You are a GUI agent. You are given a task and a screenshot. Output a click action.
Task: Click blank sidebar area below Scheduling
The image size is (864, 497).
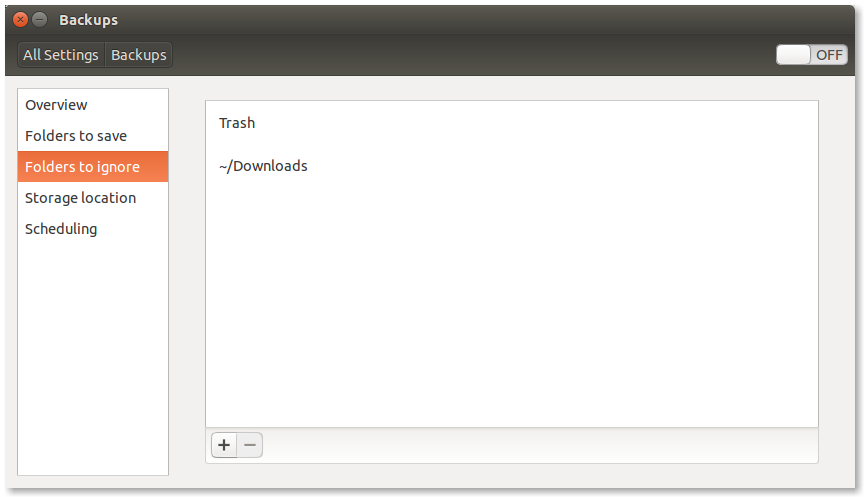coord(93,358)
